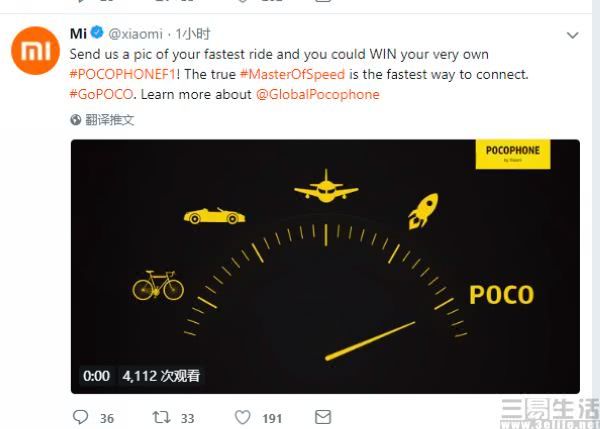Reply to the tweet via comment icon
600x429 pixels.
point(83,417)
